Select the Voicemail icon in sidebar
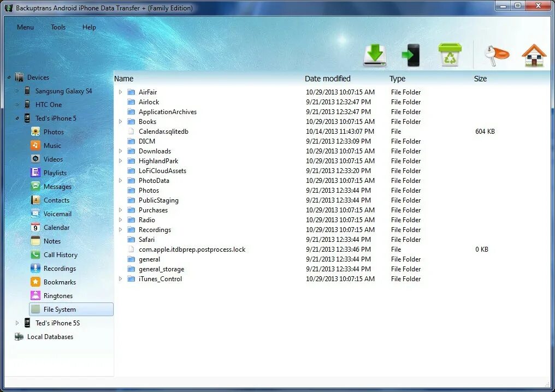The width and height of the screenshot is (555, 392). 36,213
